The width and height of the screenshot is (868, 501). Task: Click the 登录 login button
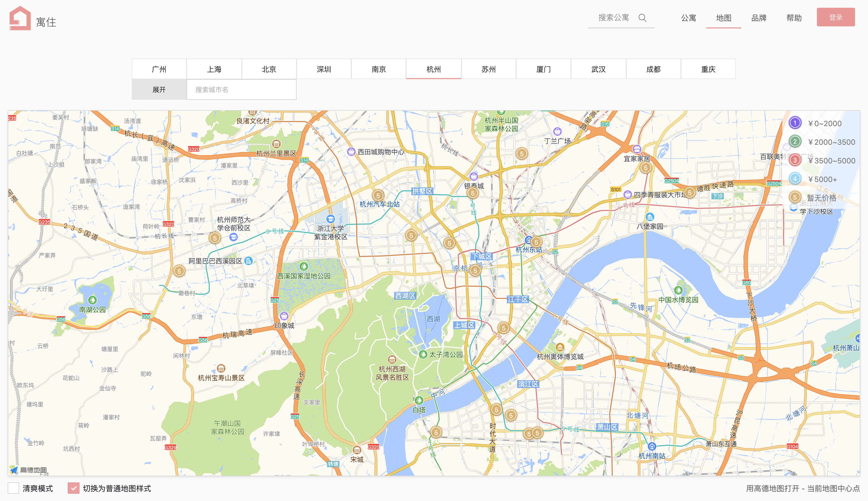click(x=835, y=17)
